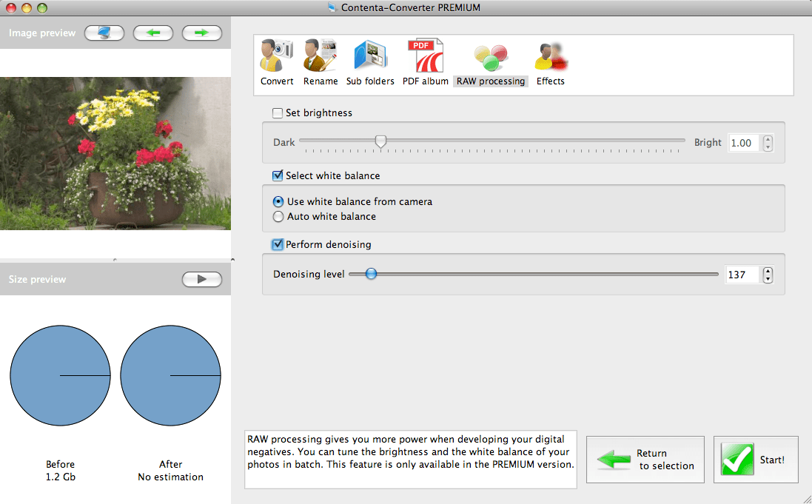812x504 pixels.
Task: Click the Convert tab label
Action: 277,81
